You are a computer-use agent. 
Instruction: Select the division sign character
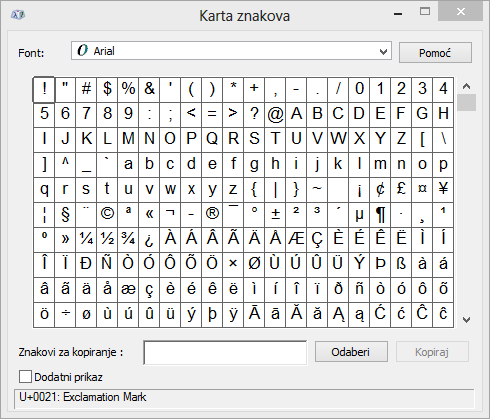tap(65, 315)
